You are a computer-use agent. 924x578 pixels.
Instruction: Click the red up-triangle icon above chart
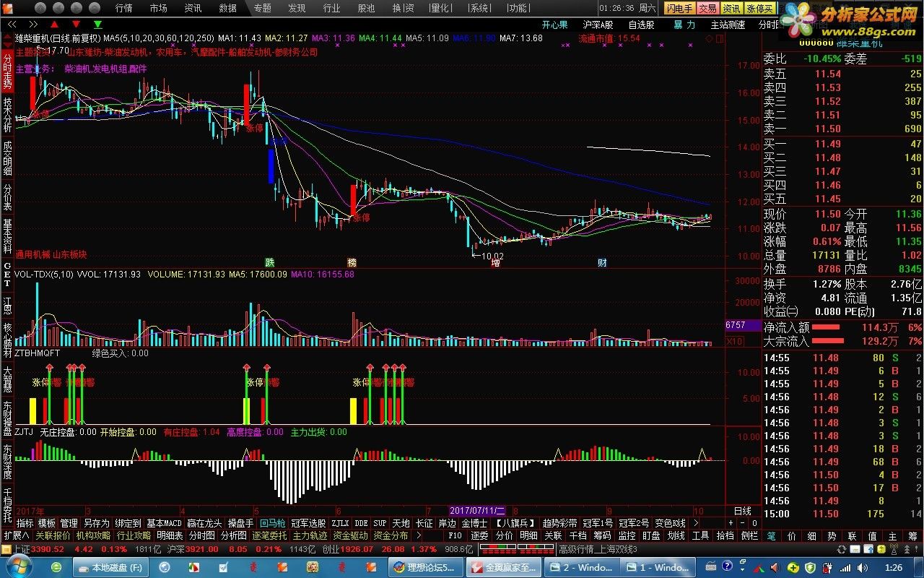click(54, 25)
